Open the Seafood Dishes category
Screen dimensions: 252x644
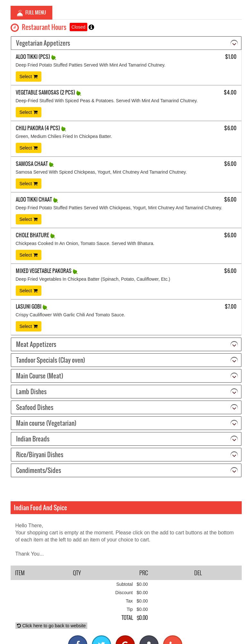[234, 407]
